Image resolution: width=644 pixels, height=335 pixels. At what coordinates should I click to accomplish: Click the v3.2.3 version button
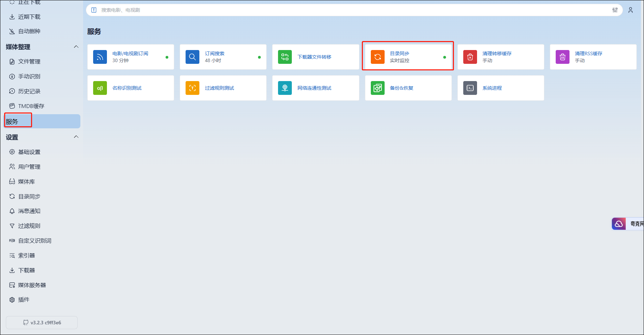tap(42, 323)
